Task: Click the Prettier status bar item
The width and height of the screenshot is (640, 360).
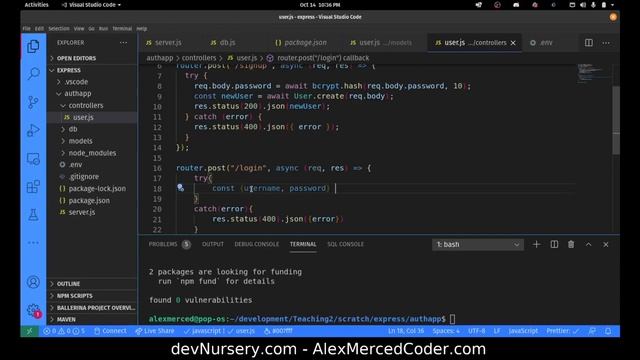Action: 562,331
